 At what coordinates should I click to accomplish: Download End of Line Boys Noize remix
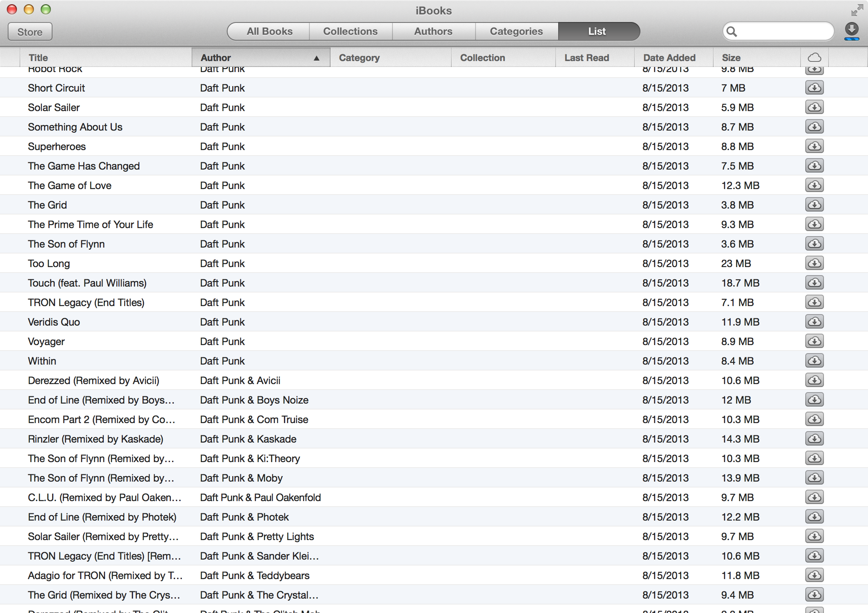click(x=814, y=400)
